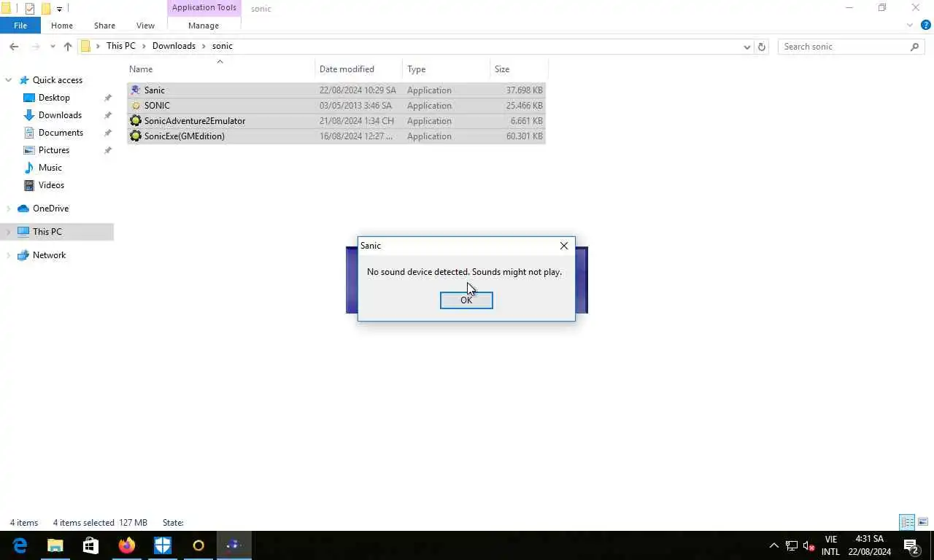Open Videos in the navigation pane
This screenshot has width=934, height=560.
51,185
